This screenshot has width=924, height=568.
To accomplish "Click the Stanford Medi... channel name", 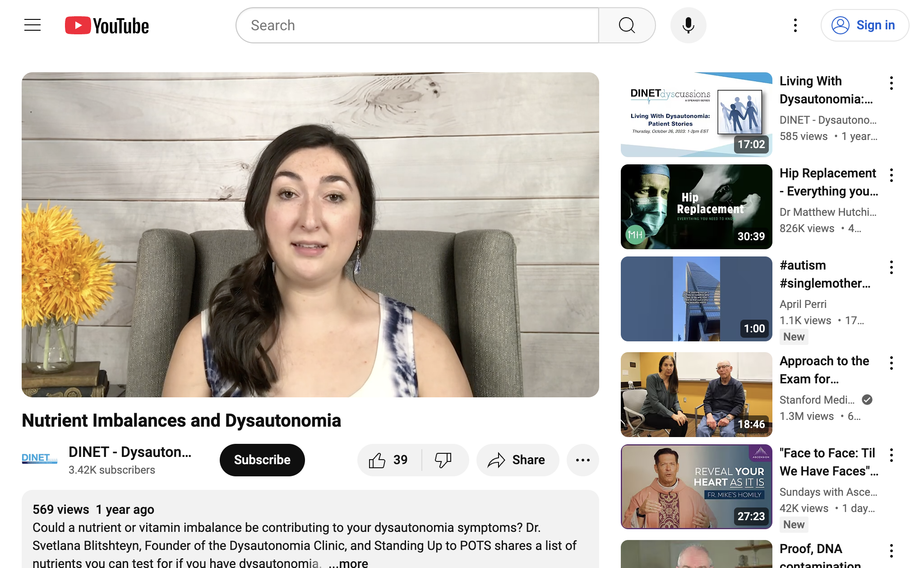I will point(817,400).
